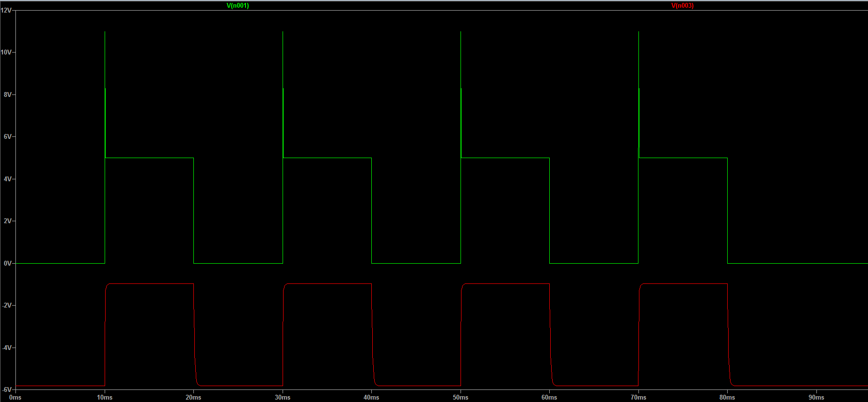Click the -4V vertical axis label
Viewport: 868px width, 402px height.
click(x=7, y=348)
